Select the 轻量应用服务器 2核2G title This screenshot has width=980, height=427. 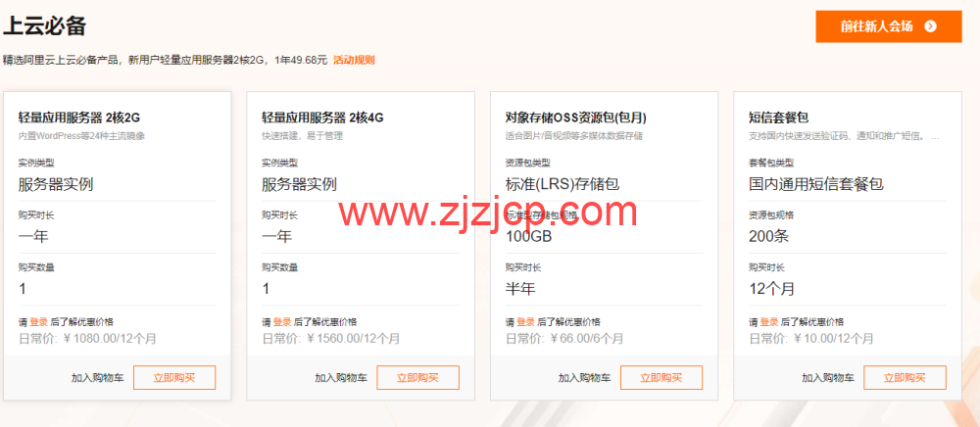pos(78,118)
